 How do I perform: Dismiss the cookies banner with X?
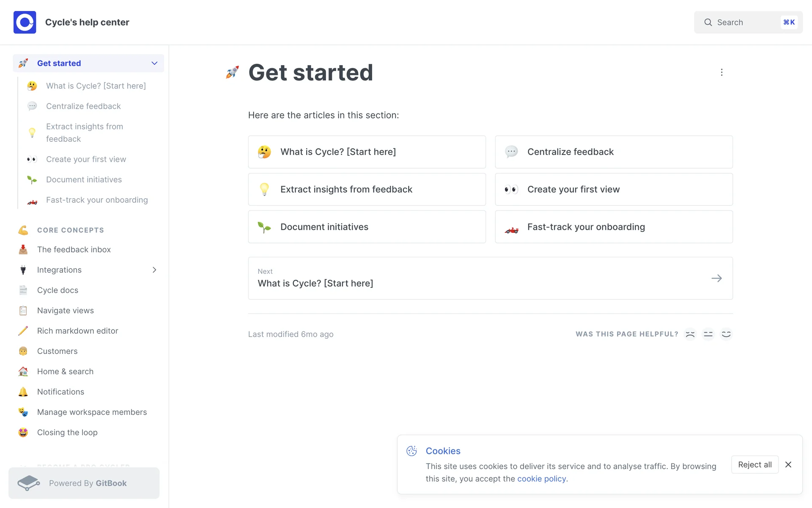pos(788,464)
